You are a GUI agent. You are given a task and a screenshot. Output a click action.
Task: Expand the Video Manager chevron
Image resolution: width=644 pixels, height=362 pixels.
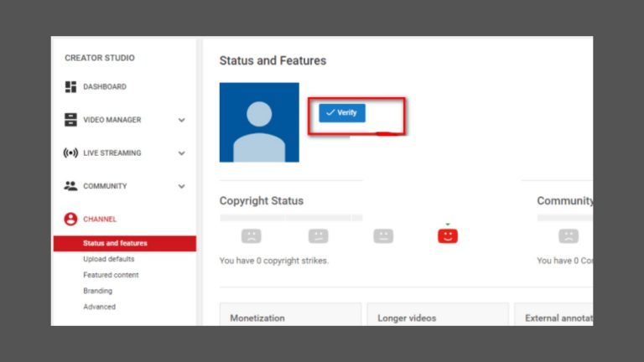click(x=181, y=121)
